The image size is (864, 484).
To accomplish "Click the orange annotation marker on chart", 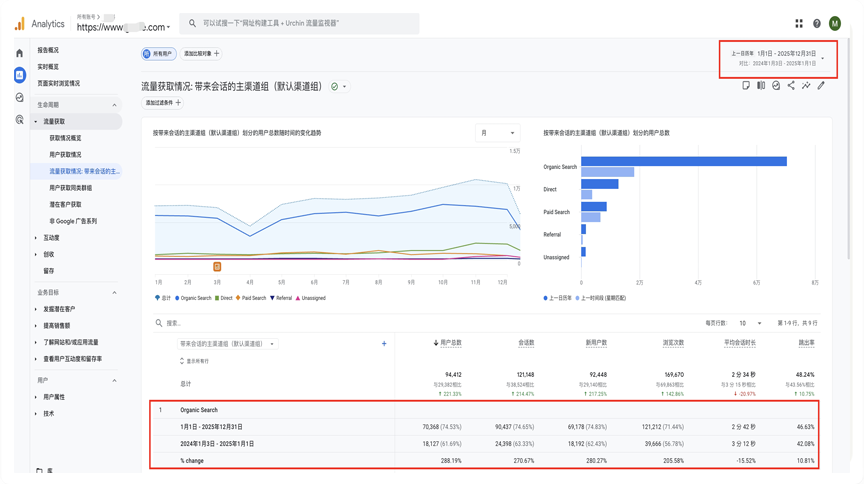I will tap(217, 267).
